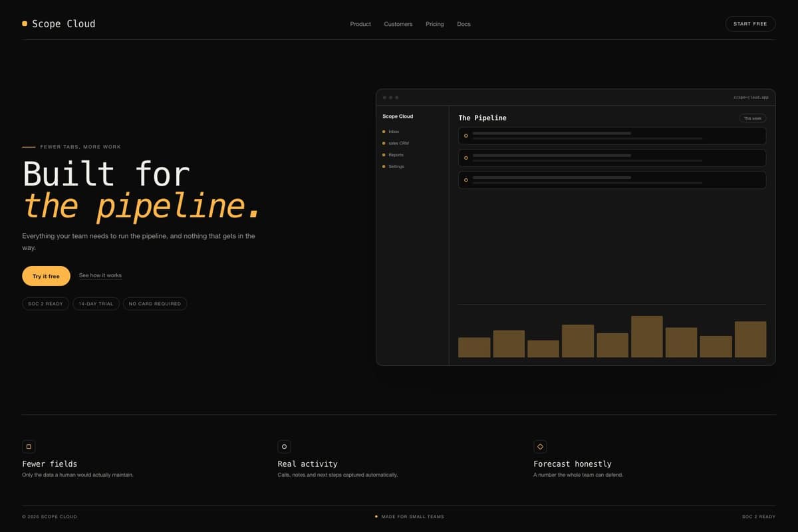Open the Customers nav item
798x532 pixels.
[398, 24]
